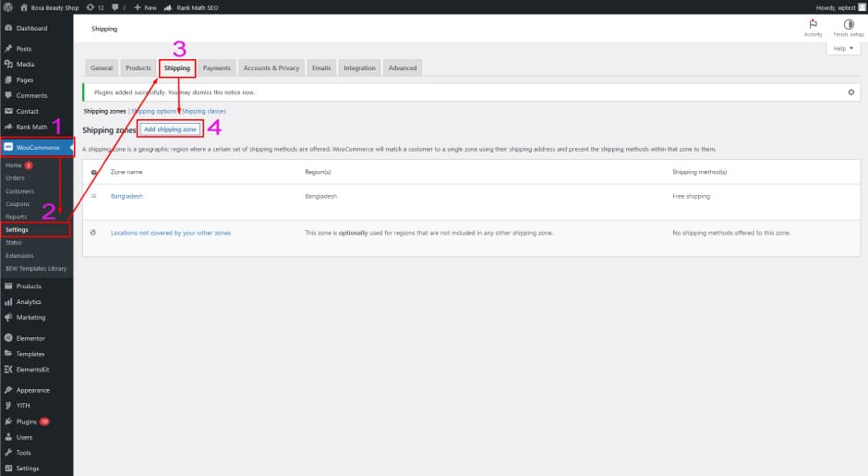Grab the Bangladesh row reorder handle

[93, 196]
